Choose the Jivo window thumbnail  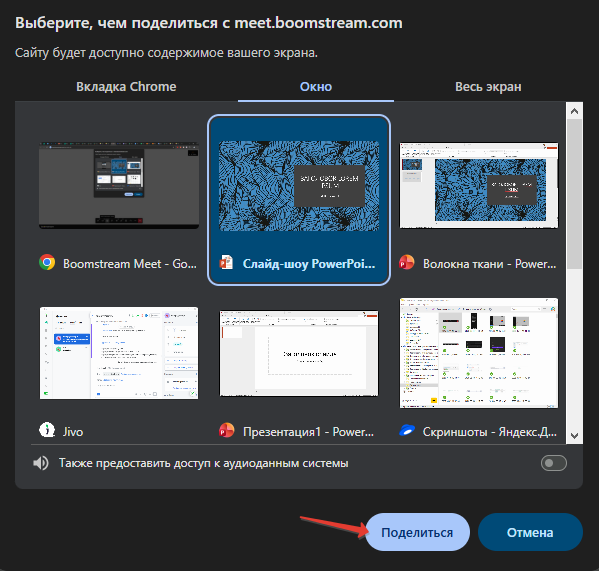119,353
